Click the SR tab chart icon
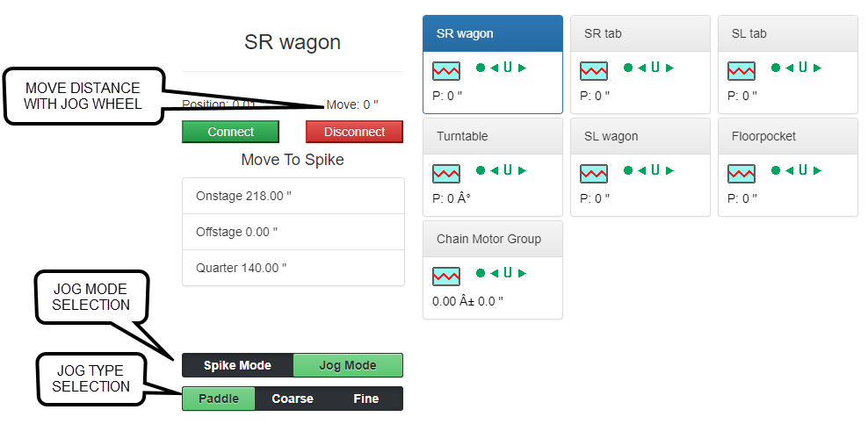Screen dimensions: 868x424 click(594, 69)
